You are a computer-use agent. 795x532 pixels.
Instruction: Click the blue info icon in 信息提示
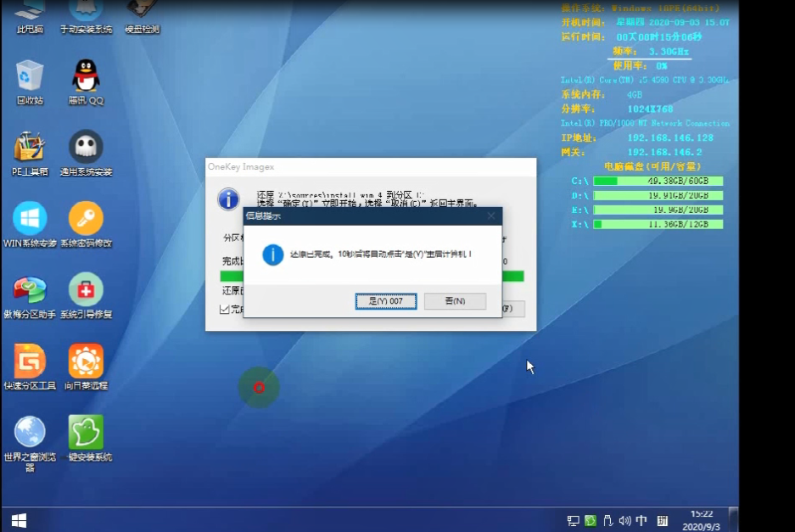(x=272, y=254)
